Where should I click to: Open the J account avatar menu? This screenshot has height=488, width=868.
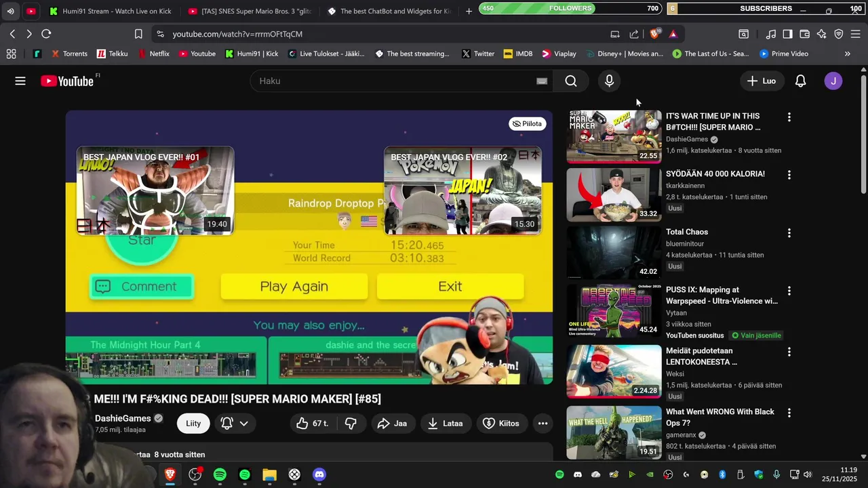pyautogui.click(x=833, y=81)
